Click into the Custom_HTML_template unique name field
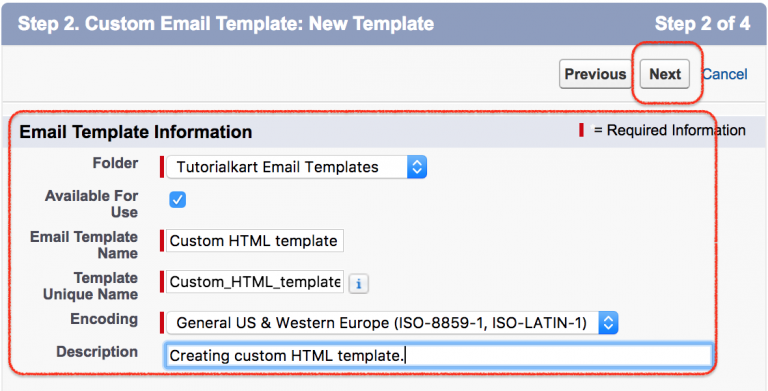The height and width of the screenshot is (391, 768). point(255,282)
